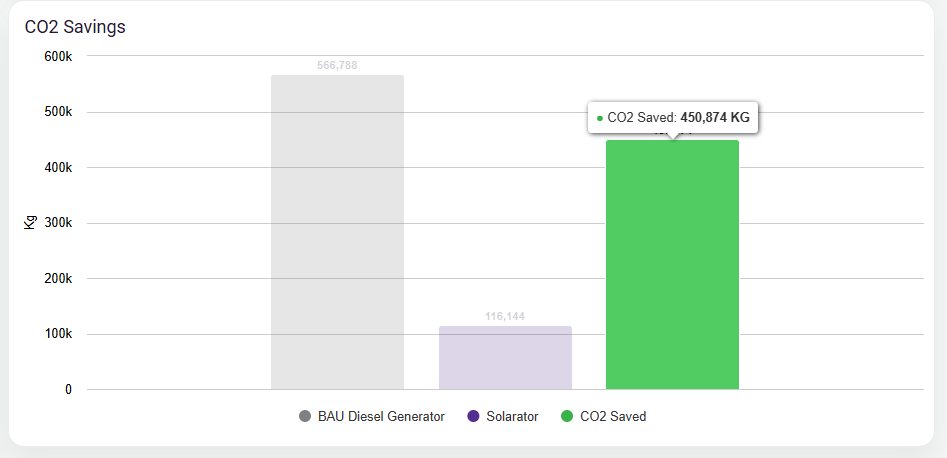Select the gray BAU Diesel Generator bar

(x=337, y=232)
